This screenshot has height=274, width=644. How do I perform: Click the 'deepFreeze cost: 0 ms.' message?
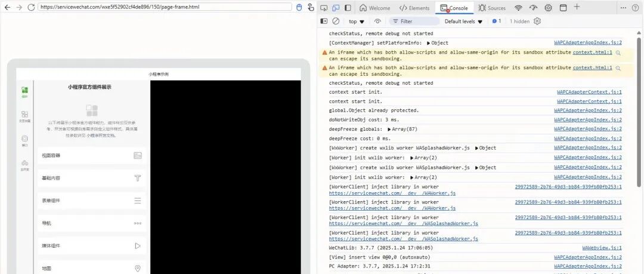click(x=360, y=139)
